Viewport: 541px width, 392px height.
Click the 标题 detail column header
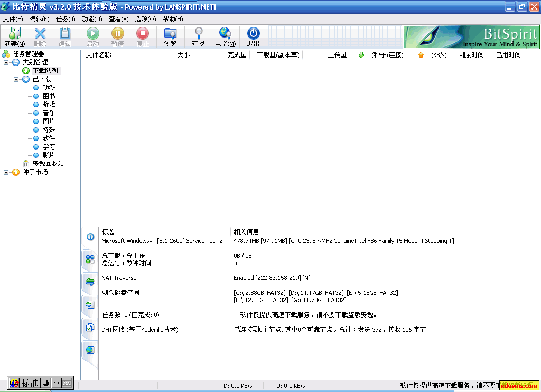click(165, 232)
